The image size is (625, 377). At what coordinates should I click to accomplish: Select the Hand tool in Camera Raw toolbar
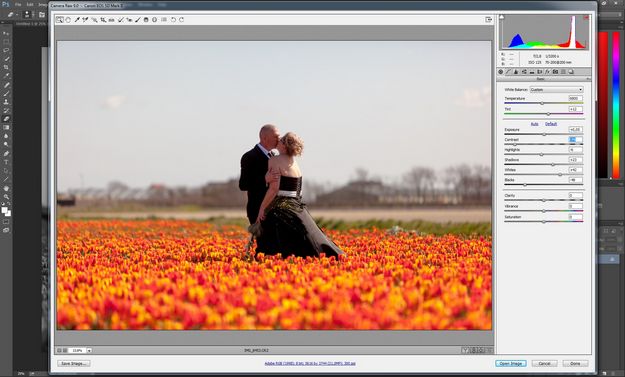(68, 20)
